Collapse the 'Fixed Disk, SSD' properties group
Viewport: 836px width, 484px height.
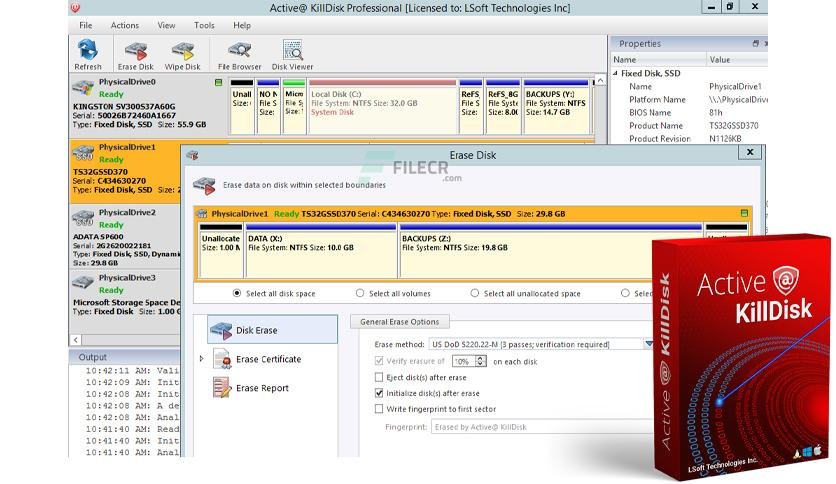pos(615,73)
